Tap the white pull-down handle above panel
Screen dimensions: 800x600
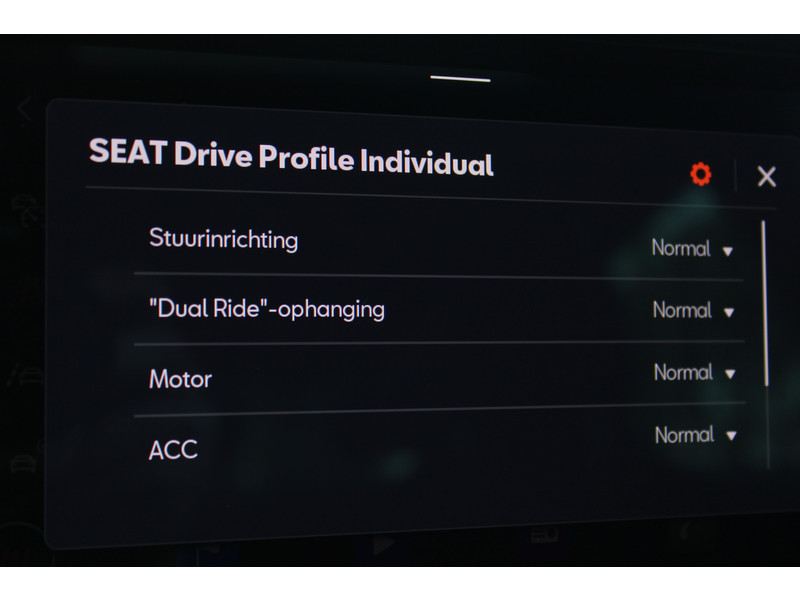460,79
